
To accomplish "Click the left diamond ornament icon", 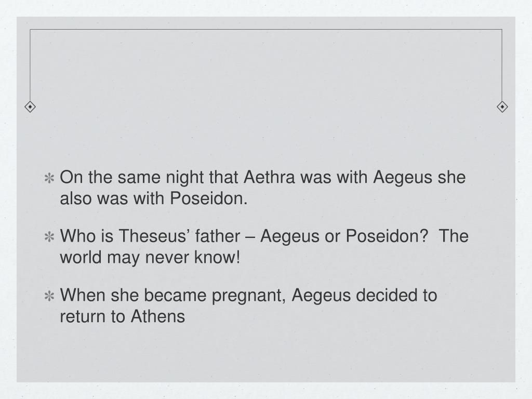I will point(30,107).
